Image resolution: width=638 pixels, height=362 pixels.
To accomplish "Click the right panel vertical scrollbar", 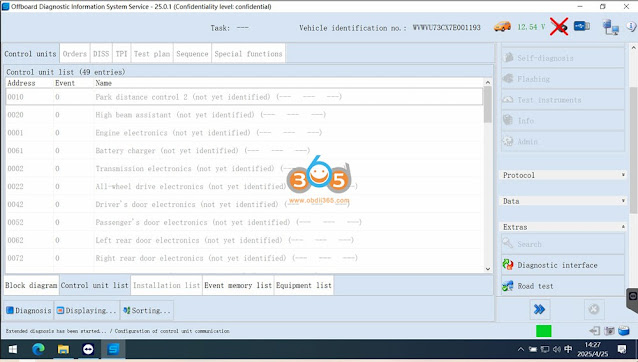I will point(634,150).
